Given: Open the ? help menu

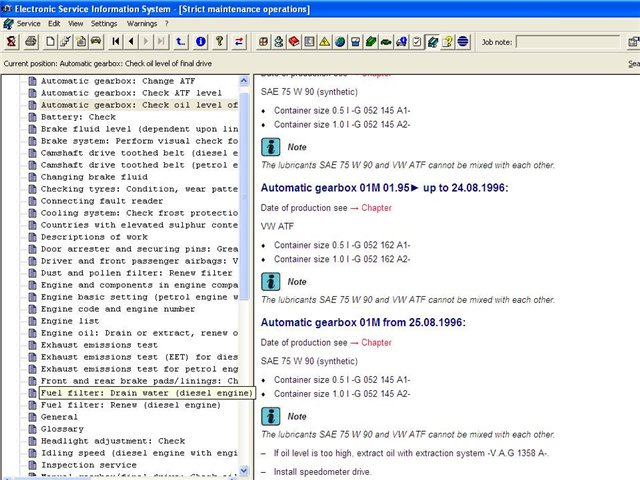Looking at the screenshot, I should coord(167,24).
